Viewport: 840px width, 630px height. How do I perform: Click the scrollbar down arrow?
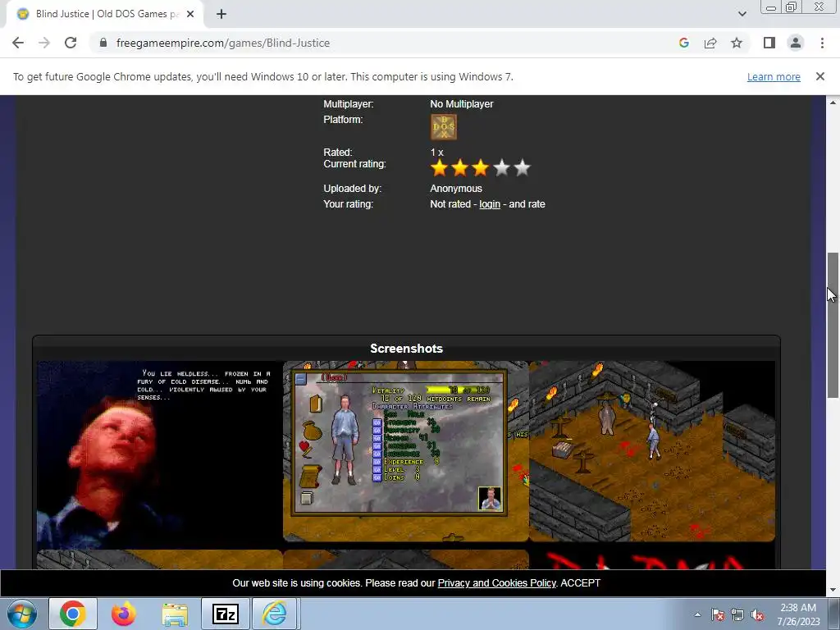pyautogui.click(x=833, y=590)
